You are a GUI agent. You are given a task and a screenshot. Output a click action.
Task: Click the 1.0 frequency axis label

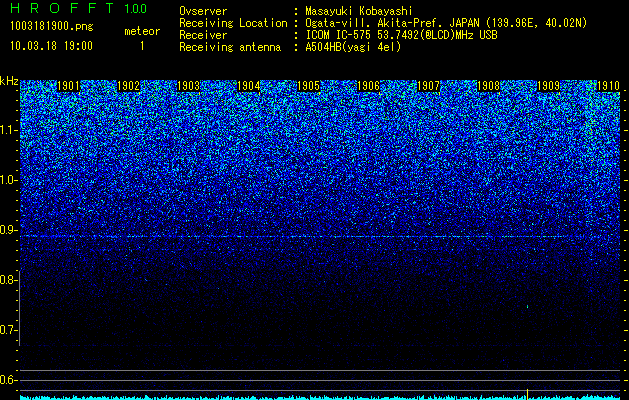click(x=8, y=180)
